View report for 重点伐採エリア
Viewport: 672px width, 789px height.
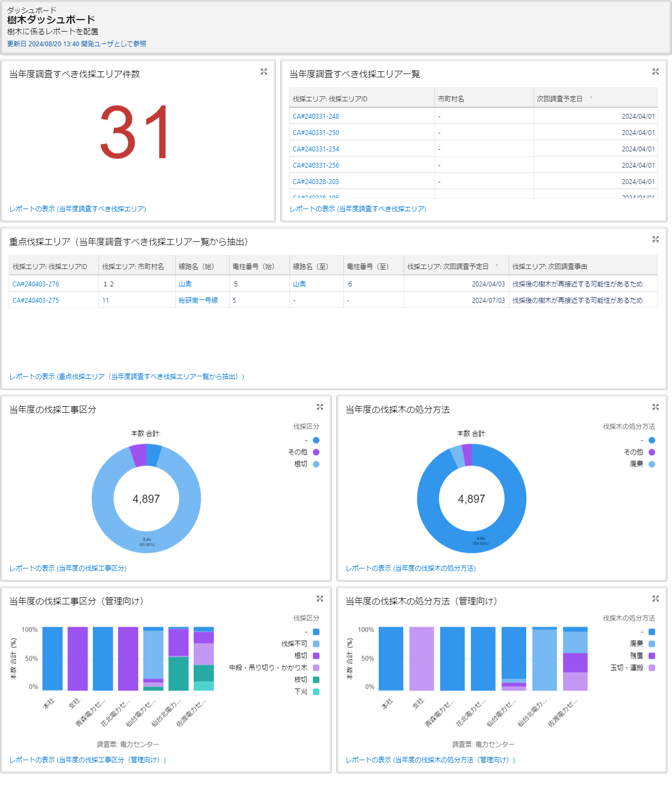point(127,377)
